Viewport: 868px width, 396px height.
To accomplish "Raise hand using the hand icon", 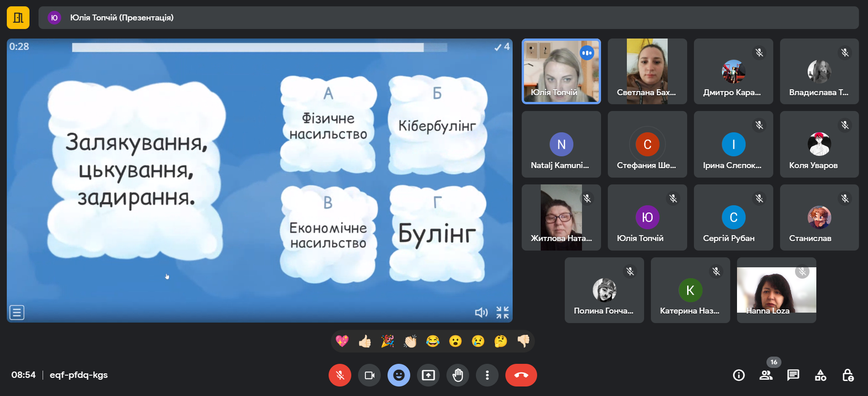I will click(458, 375).
